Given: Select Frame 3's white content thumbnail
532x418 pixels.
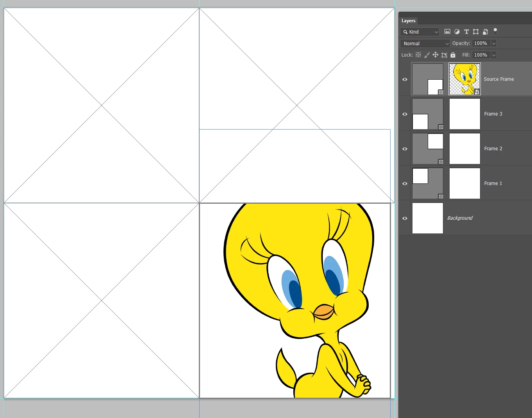Looking at the screenshot, I should point(465,114).
